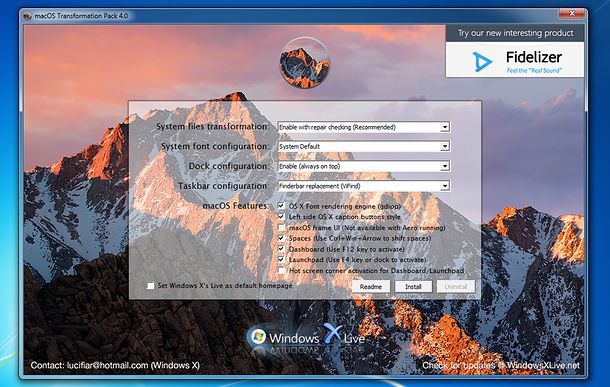610x387 pixels.
Task: Click the Install button
Action: (413, 287)
